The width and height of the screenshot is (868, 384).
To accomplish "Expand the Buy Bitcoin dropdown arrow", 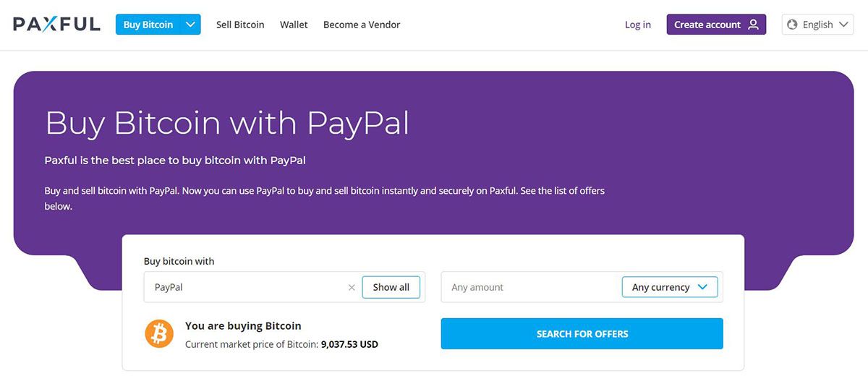I will (191, 25).
